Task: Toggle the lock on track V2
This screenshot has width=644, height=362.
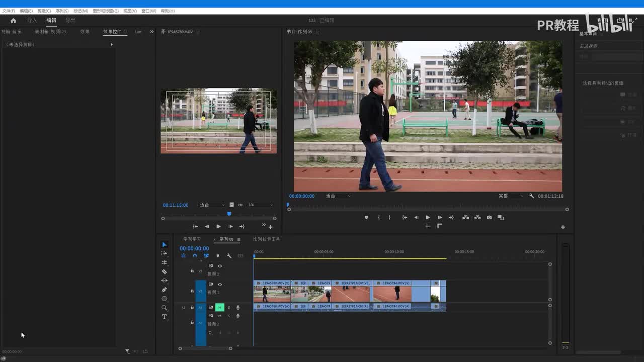Action: pos(192,271)
